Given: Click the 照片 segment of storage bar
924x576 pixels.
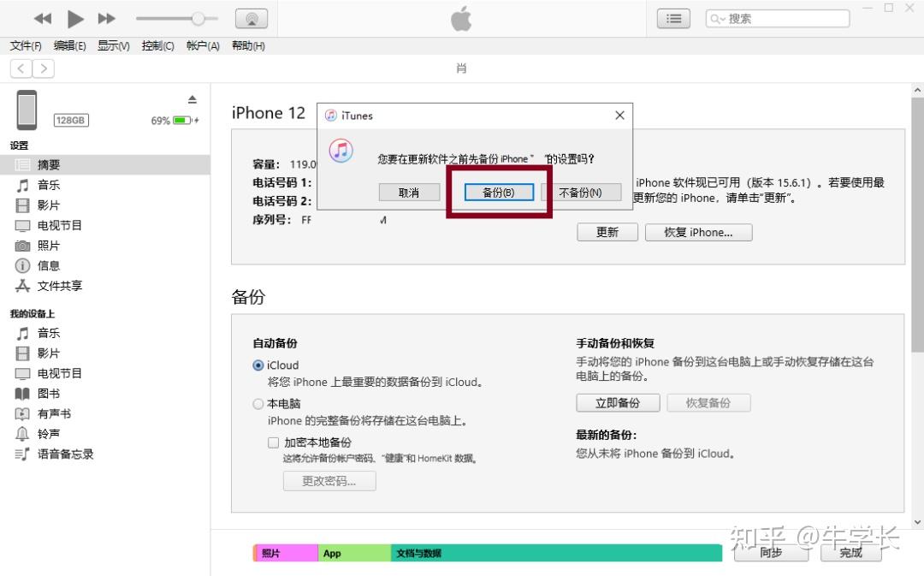Looking at the screenshot, I should tap(285, 553).
